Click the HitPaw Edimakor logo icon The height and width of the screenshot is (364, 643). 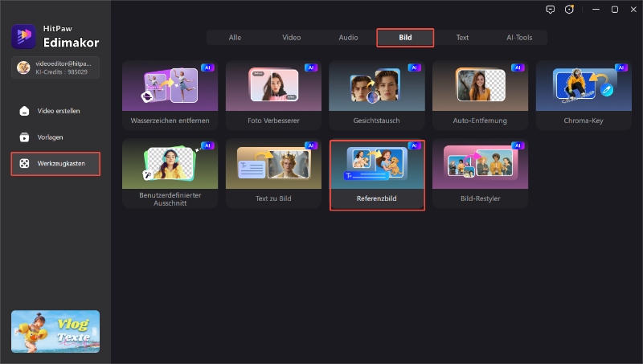coord(23,37)
